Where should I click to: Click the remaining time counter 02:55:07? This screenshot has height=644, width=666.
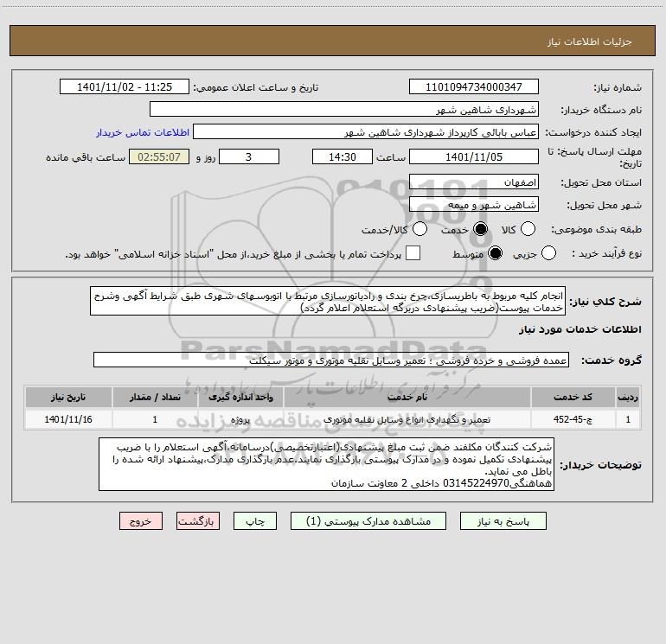point(159,156)
